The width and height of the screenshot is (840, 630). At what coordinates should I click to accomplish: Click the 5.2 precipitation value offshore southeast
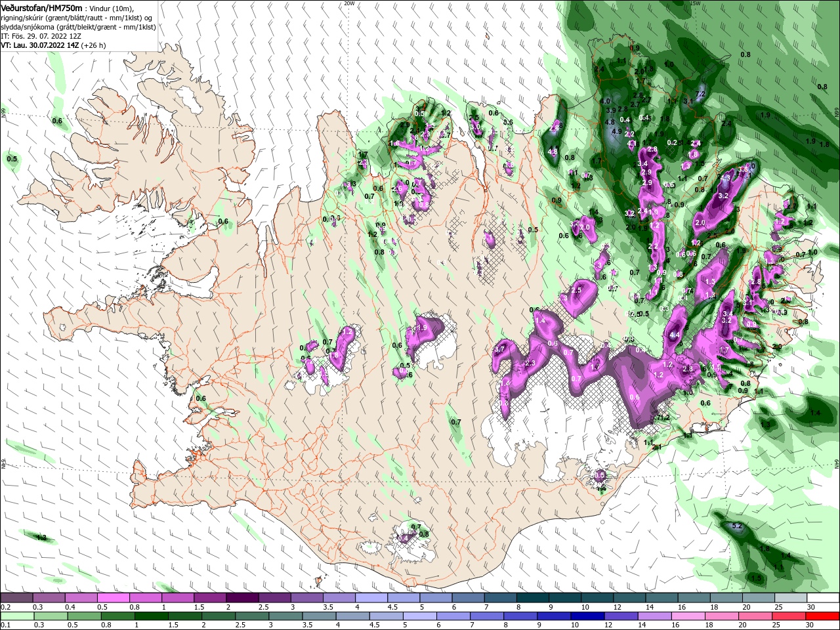pyautogui.click(x=736, y=526)
